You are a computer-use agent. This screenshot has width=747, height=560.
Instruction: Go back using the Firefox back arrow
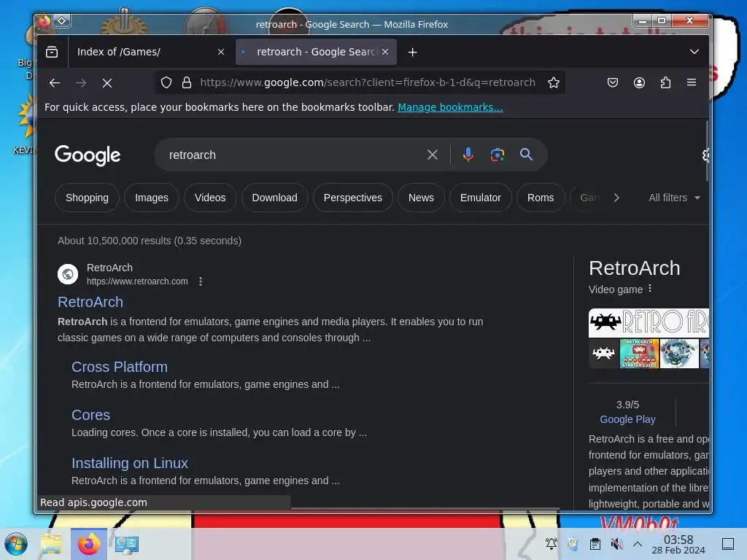[54, 83]
